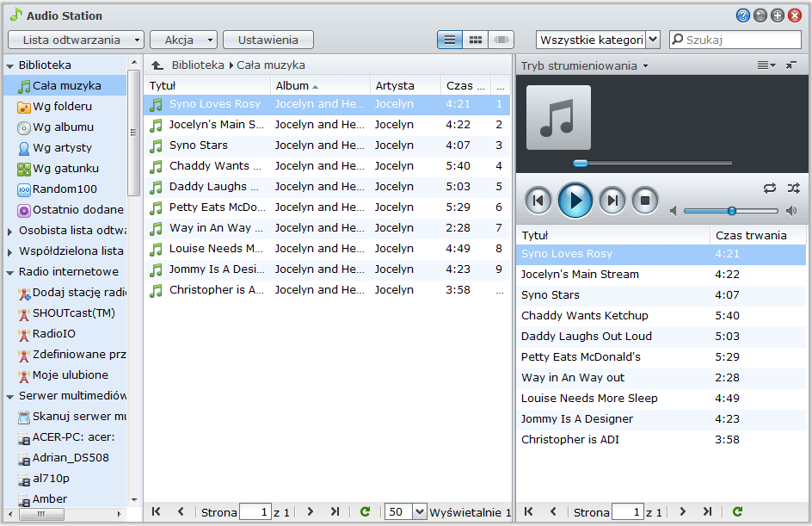Sort library by Czas column
The height and width of the screenshot is (526, 812).
coord(465,85)
